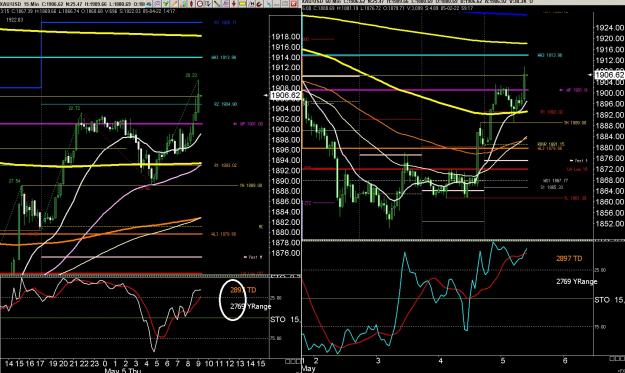Click the 2897 TD label in left chart
Viewport: 625px width, 373px height.
tap(243, 290)
